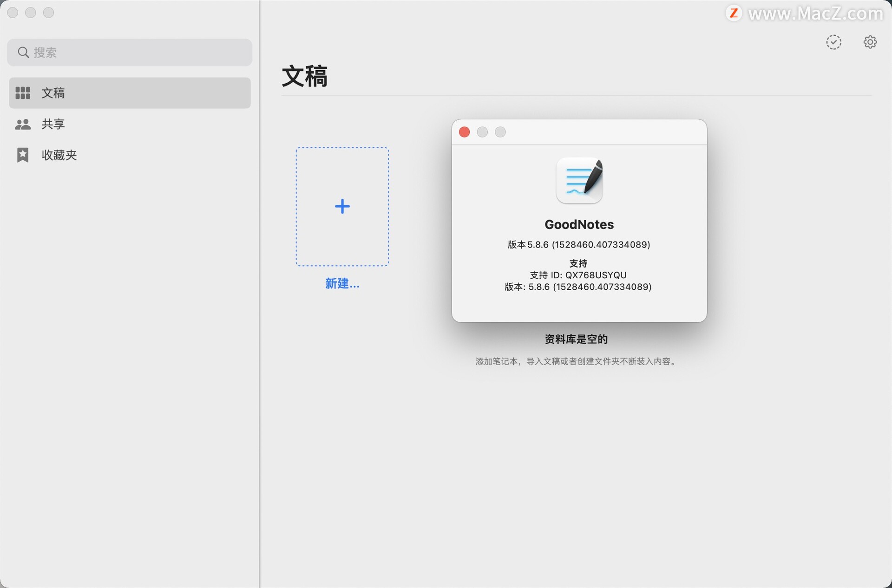Click the 新建... link
The height and width of the screenshot is (588, 892).
click(x=342, y=283)
